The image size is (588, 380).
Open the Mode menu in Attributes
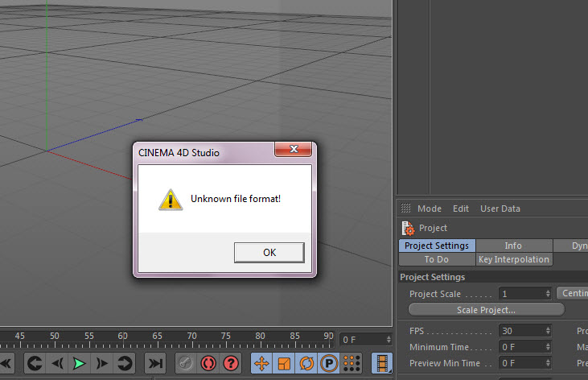click(430, 209)
